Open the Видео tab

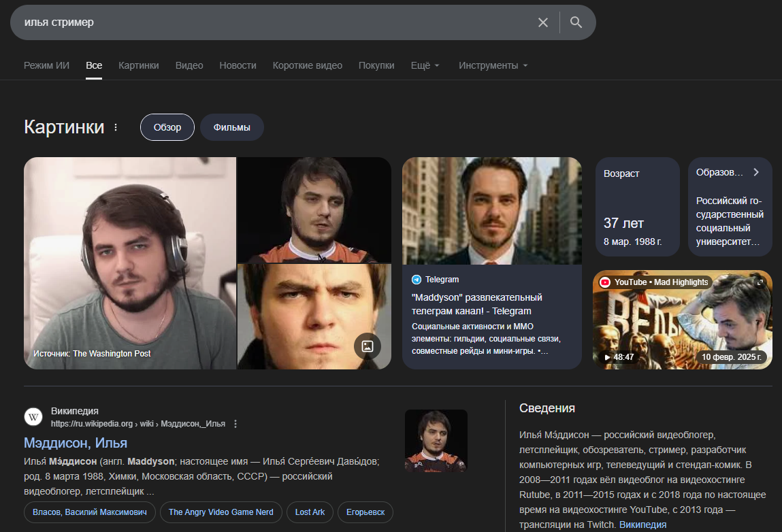[x=189, y=65]
